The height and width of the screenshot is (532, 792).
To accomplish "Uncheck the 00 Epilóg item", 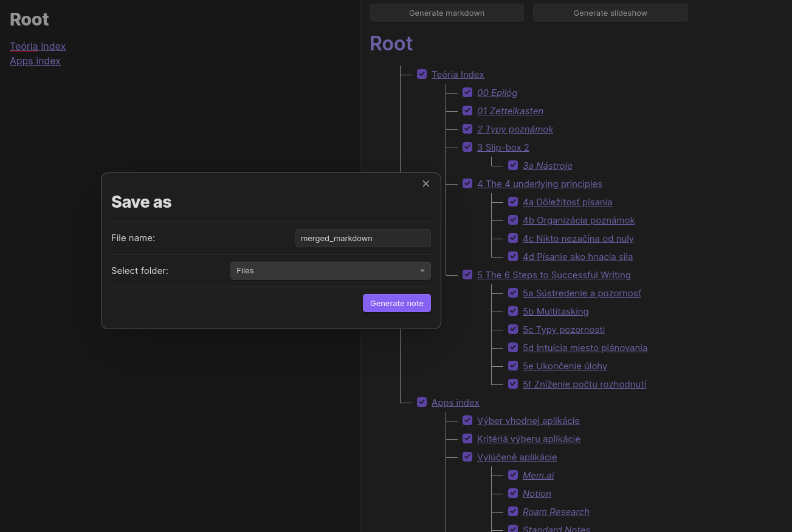I will [467, 92].
